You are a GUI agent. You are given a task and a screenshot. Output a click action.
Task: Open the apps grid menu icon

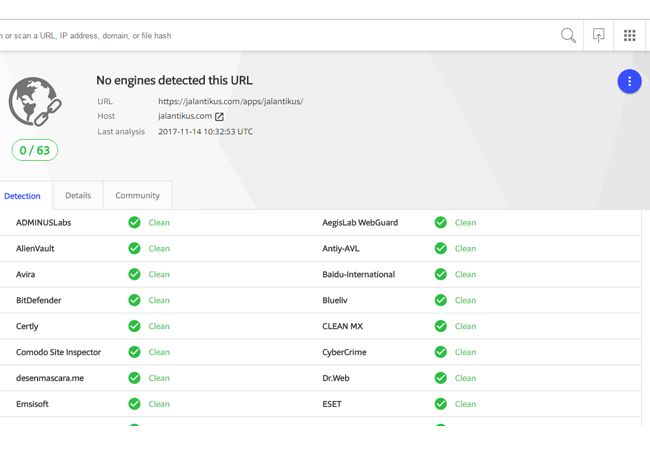click(x=629, y=36)
